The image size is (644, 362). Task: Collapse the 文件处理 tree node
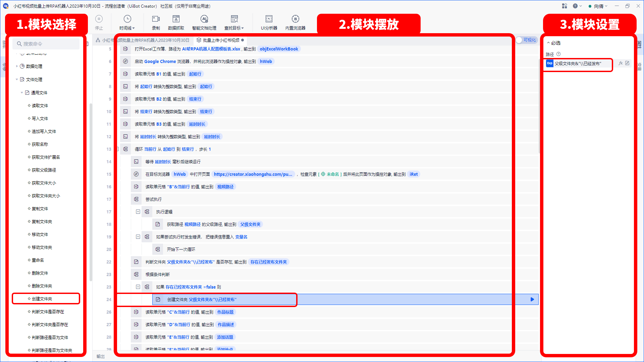17,79
